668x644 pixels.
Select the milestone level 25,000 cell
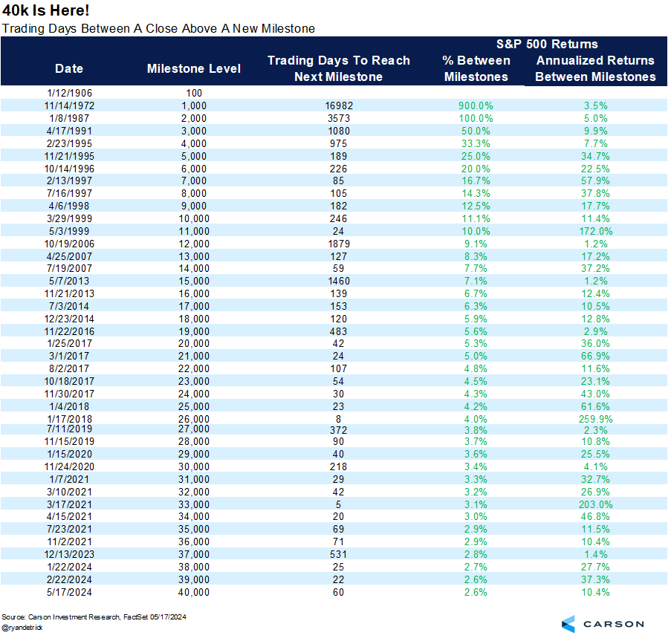point(194,406)
